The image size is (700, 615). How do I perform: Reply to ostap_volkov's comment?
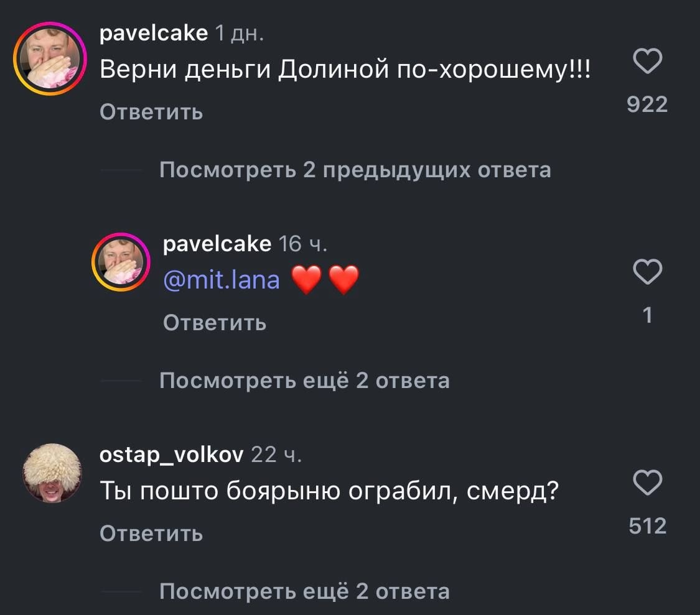(x=151, y=533)
